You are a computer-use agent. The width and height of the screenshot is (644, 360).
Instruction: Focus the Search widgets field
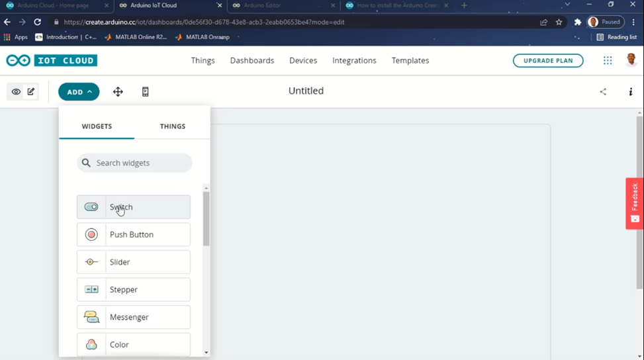(x=134, y=163)
